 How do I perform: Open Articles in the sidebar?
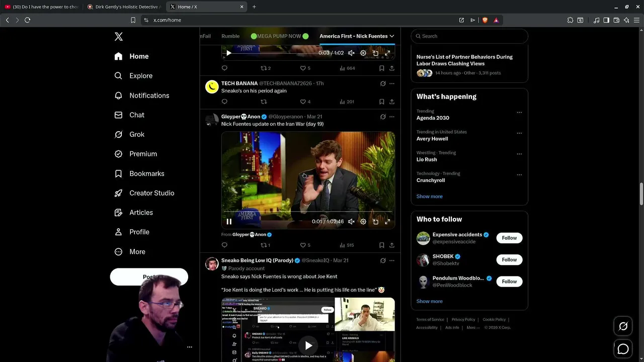[x=133, y=213]
